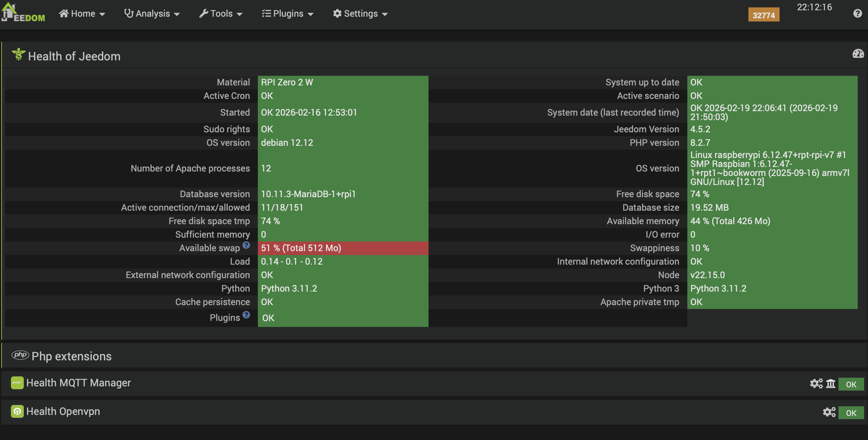Click the MQTT Manager bank/institution icon
The height and width of the screenshot is (440, 868).
point(831,383)
